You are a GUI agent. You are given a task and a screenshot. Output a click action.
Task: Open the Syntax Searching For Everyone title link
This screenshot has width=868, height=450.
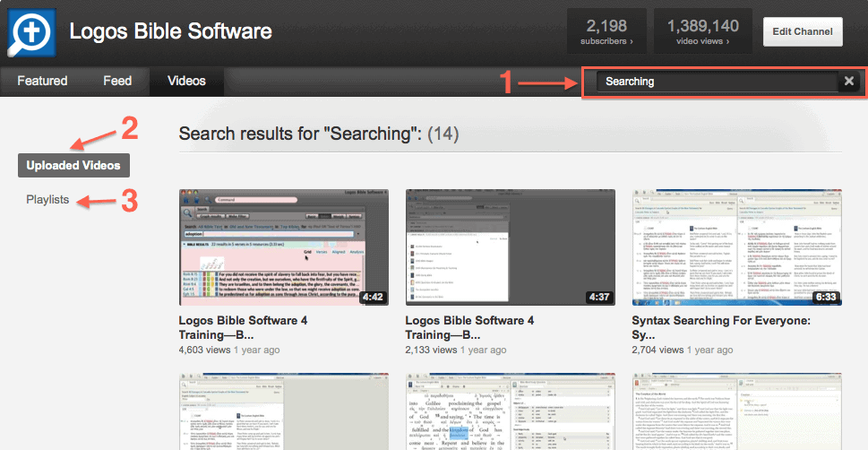pyautogui.click(x=721, y=327)
